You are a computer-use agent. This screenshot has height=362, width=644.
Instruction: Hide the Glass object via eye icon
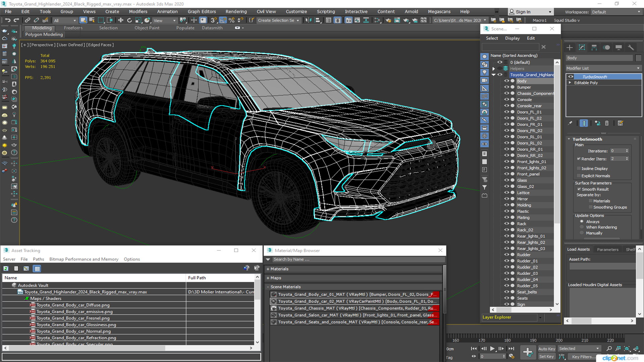(506, 180)
